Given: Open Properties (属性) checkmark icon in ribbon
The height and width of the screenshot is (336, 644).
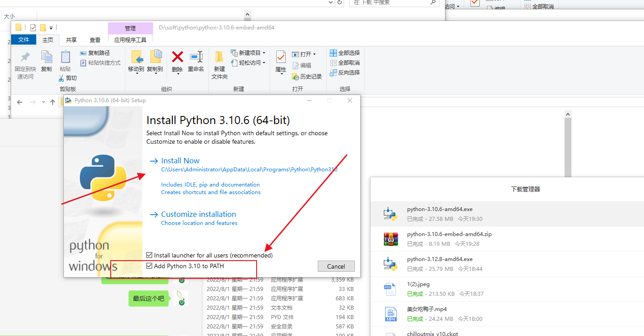Looking at the screenshot, I should (281, 57).
